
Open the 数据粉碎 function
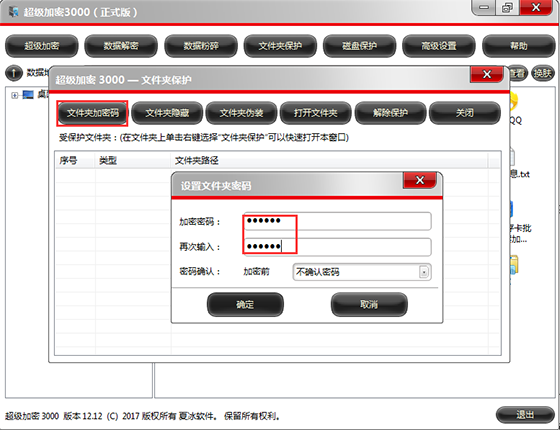tap(201, 46)
